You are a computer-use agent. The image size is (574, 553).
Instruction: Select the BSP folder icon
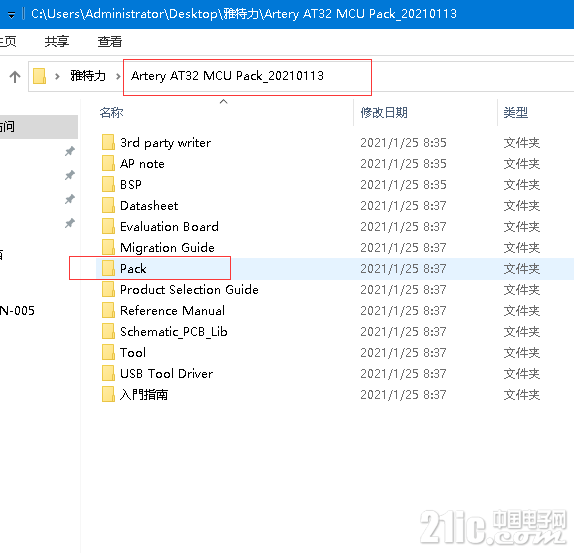(x=108, y=184)
